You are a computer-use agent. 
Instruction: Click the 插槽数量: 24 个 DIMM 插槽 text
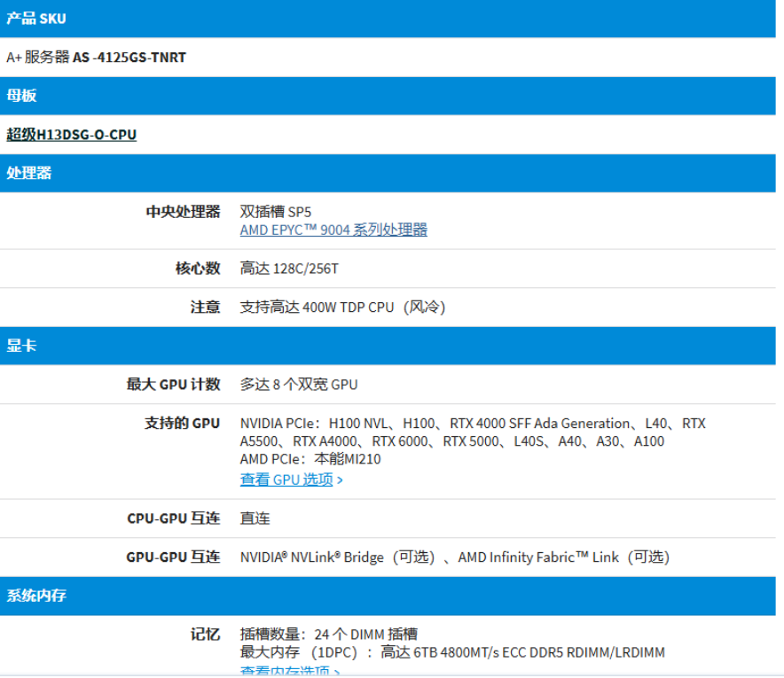click(x=328, y=634)
